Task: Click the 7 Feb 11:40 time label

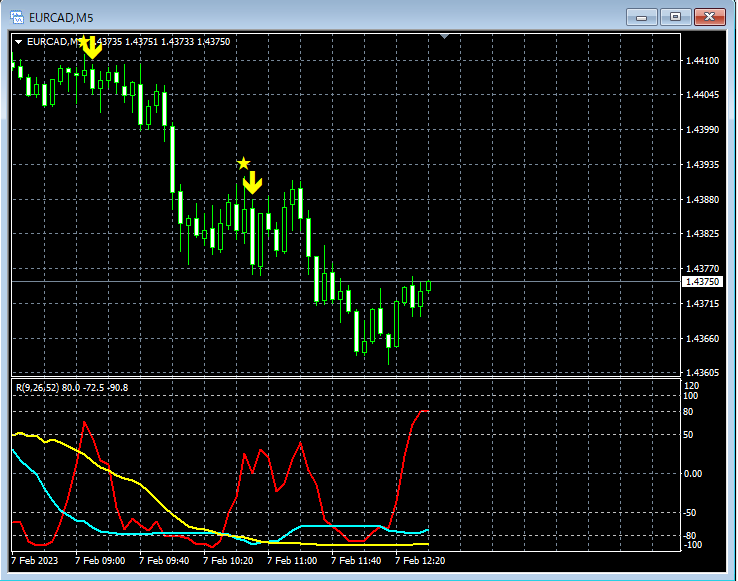Action: click(356, 561)
